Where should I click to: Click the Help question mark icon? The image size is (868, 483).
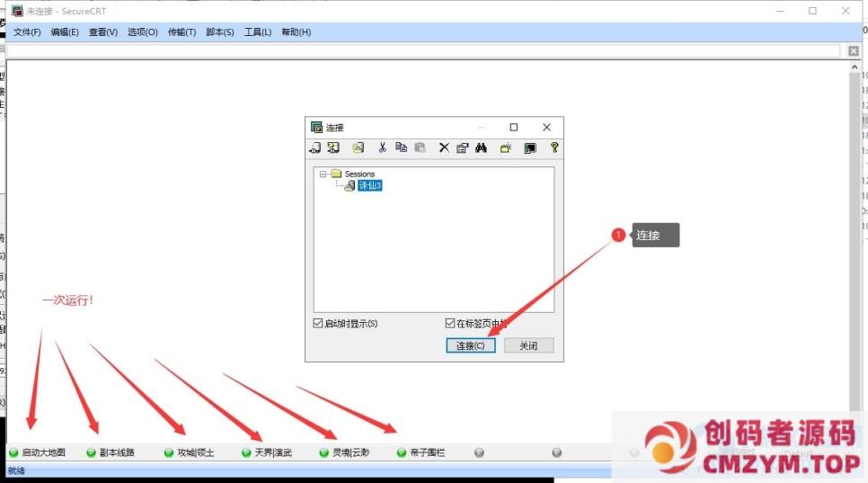point(554,148)
